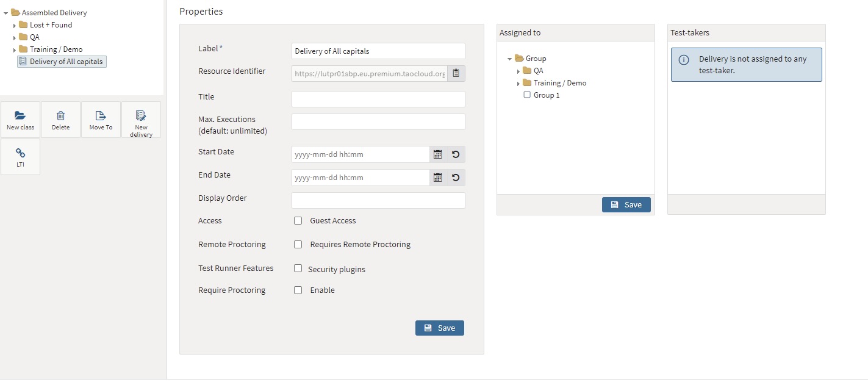Viewport: 868px width, 382px height.
Task: Expand Training / Demo group in Assigned to
Action: click(518, 84)
